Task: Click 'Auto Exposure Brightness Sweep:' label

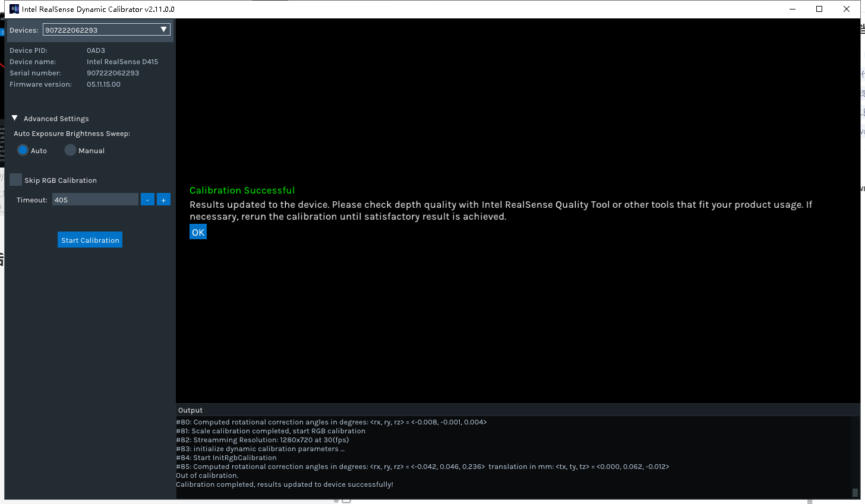Action: [72, 134]
